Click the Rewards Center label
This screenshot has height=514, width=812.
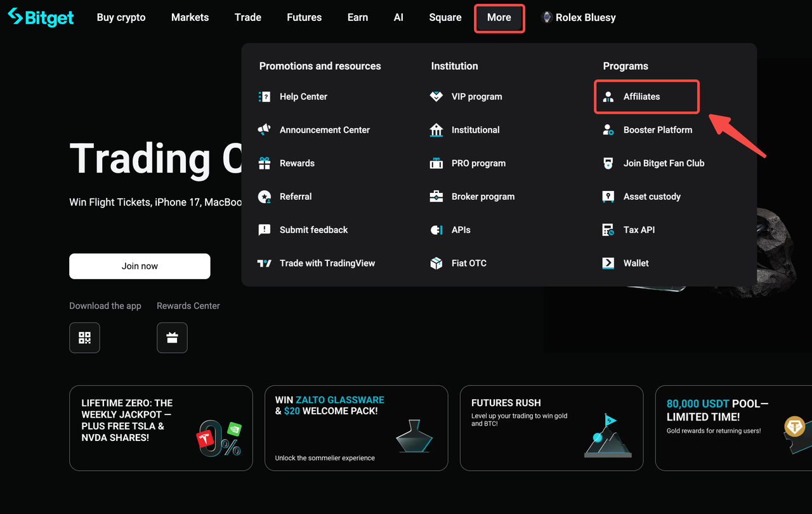tap(188, 306)
